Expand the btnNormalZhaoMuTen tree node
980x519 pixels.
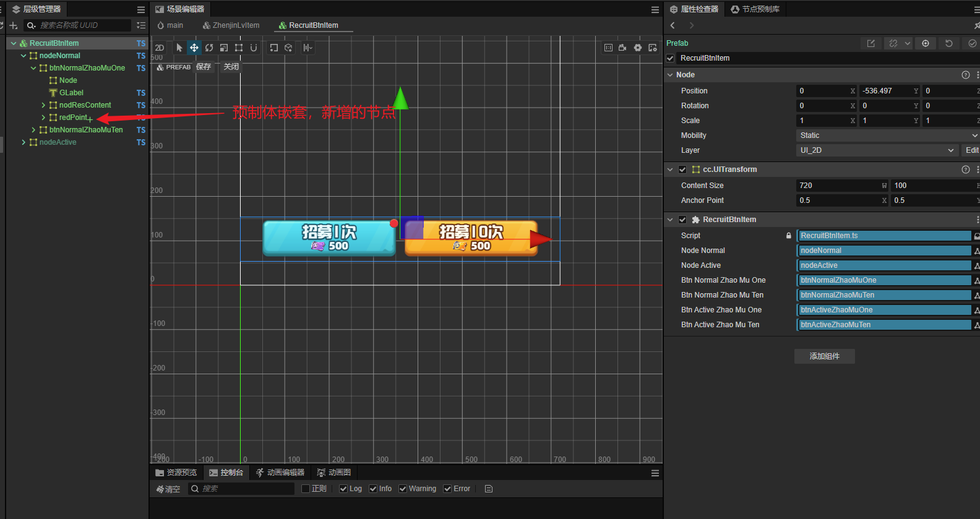[33, 130]
